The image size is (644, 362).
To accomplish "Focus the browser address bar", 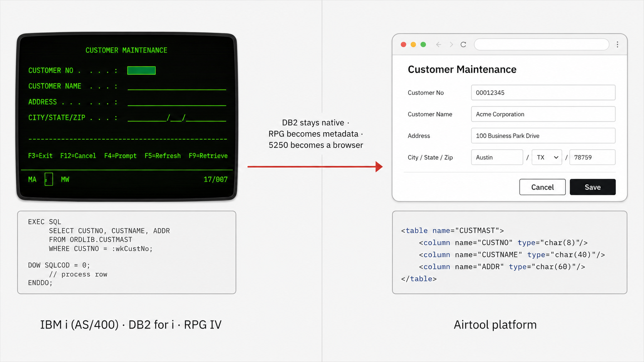I will [x=542, y=45].
